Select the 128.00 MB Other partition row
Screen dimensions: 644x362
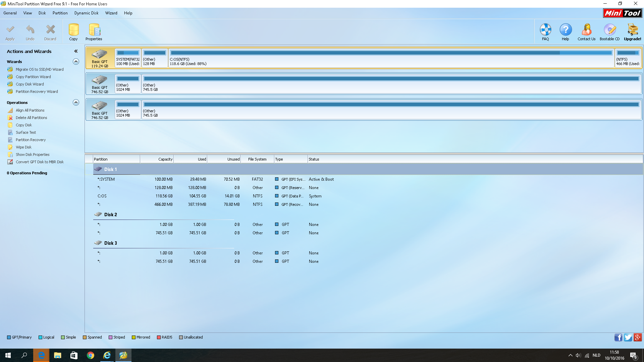pos(368,188)
